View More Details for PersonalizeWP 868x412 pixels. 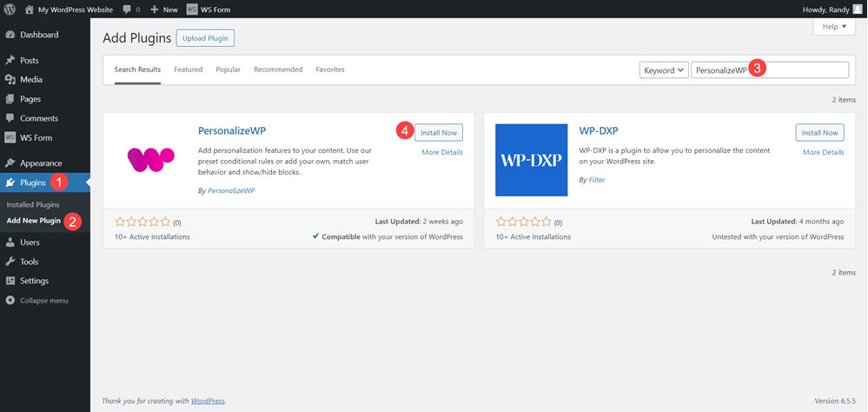pyautogui.click(x=442, y=152)
